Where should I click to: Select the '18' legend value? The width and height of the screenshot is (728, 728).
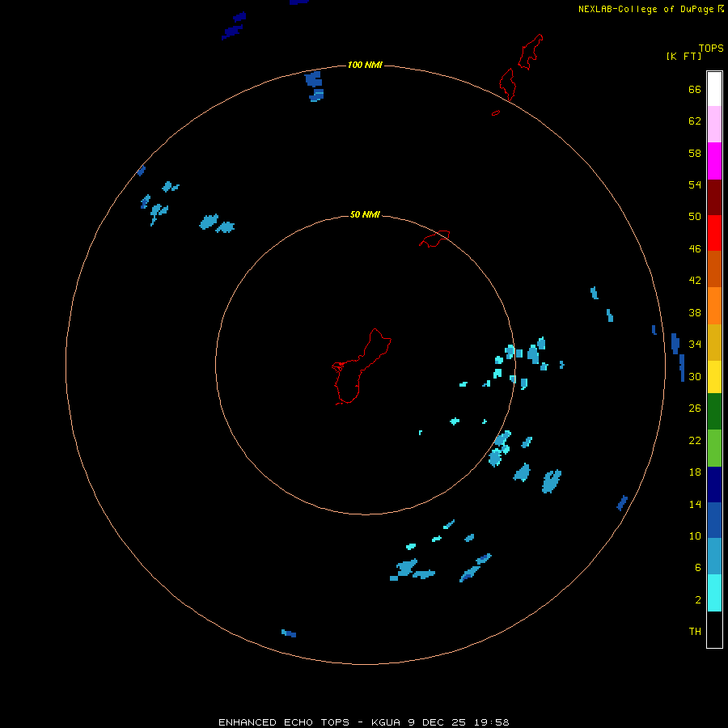tap(695, 472)
